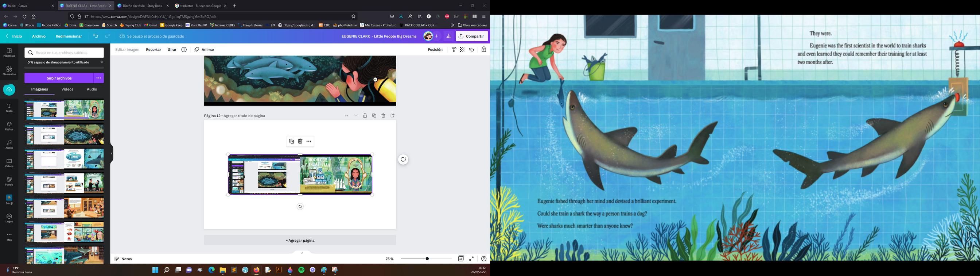980x276 pixels.
Task: Click the Compartir button
Action: coord(472,36)
